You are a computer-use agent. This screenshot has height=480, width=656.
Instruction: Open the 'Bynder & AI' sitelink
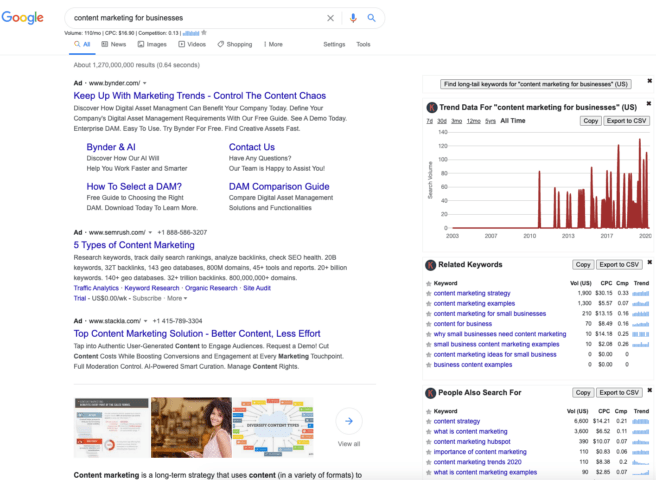click(x=111, y=147)
